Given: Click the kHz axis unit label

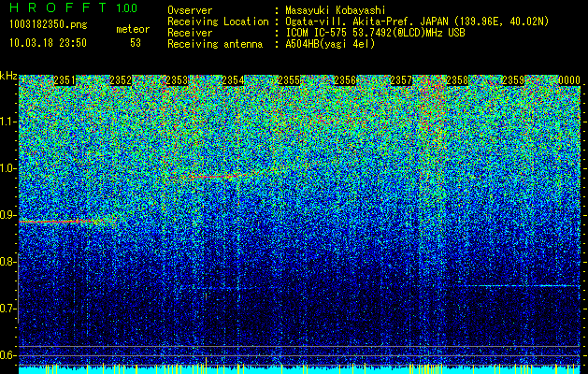Looking at the screenshot, I should click(8, 76).
